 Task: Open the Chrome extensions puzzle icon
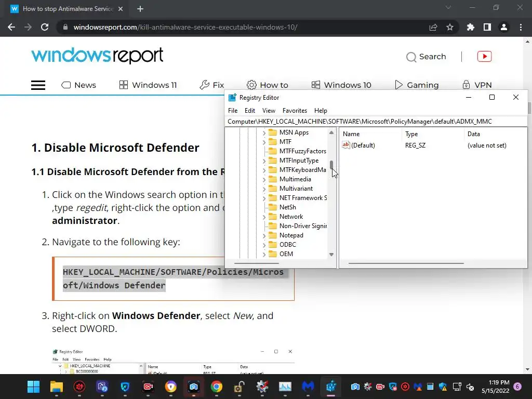471,27
